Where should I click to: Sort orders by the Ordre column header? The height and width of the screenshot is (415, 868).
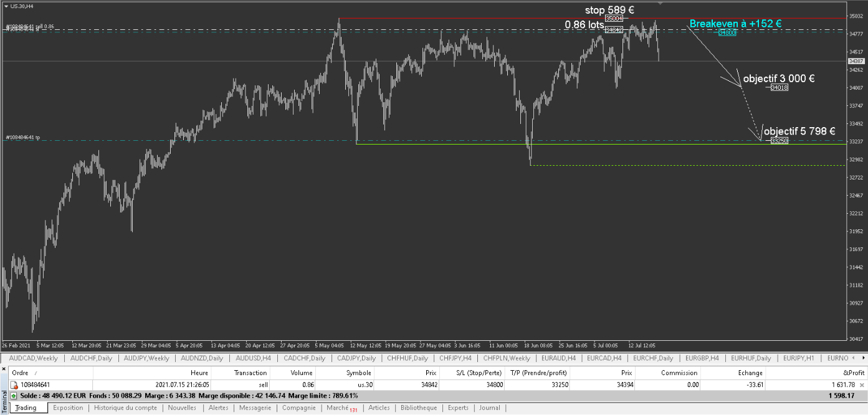pos(22,373)
